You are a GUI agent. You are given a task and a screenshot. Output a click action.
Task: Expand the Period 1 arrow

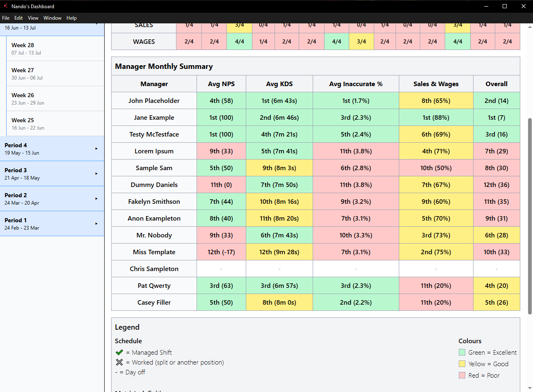[96, 223]
